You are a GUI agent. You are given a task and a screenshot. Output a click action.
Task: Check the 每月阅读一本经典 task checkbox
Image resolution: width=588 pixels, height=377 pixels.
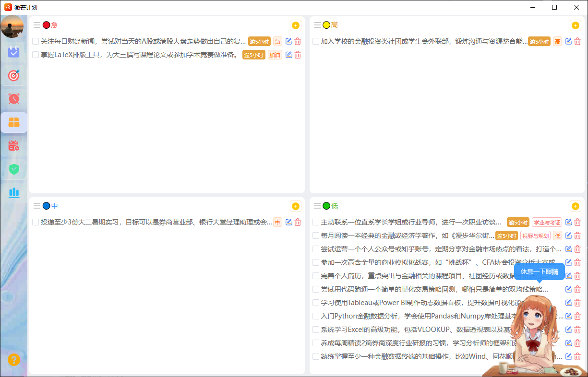pyautogui.click(x=316, y=236)
